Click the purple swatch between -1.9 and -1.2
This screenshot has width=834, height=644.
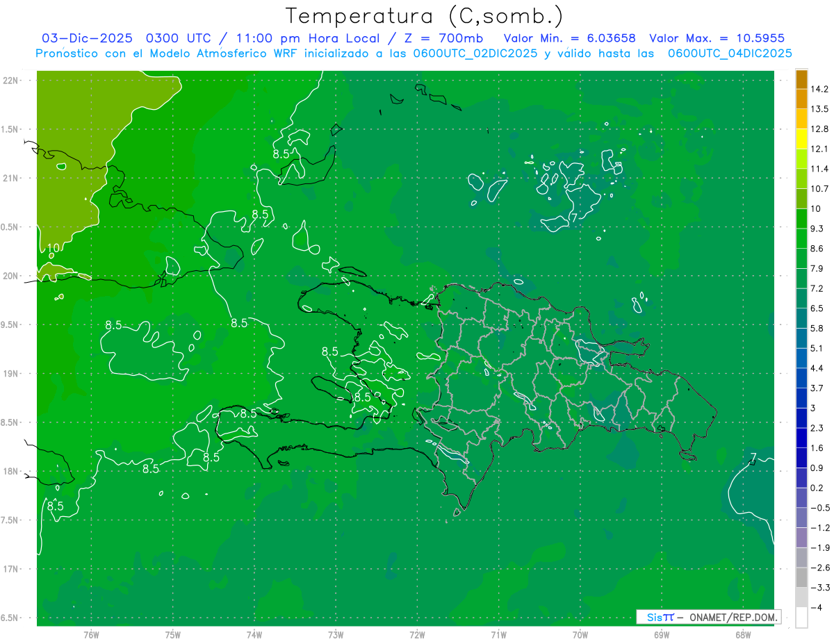pyautogui.click(x=801, y=538)
